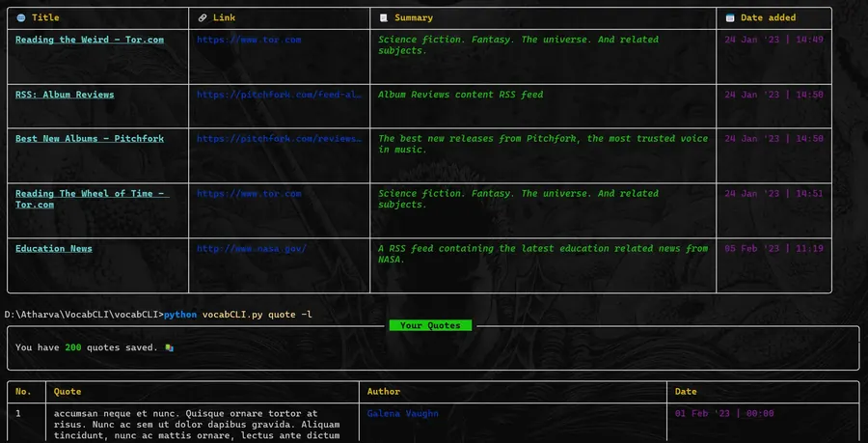868x443 pixels.
Task: Click the notepad icon beside Summary header
Action: pyautogui.click(x=383, y=17)
